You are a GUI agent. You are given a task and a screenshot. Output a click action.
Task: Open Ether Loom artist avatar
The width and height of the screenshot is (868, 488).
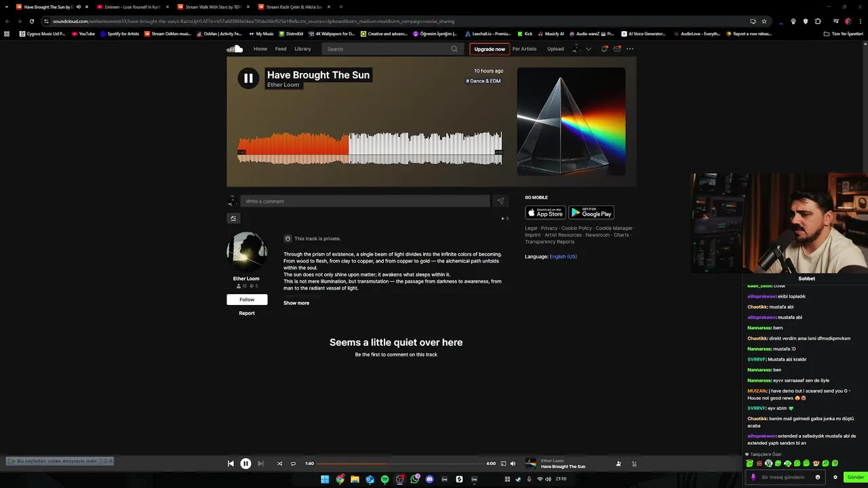point(247,252)
